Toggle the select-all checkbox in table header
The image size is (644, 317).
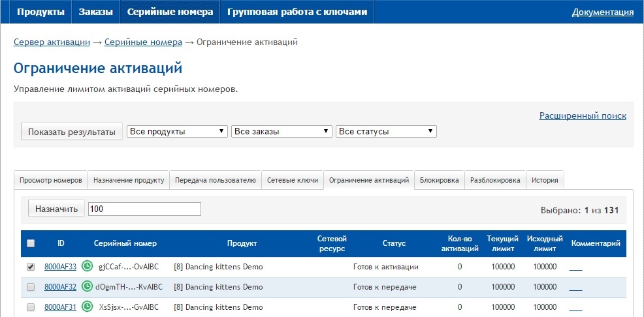pyautogui.click(x=31, y=243)
